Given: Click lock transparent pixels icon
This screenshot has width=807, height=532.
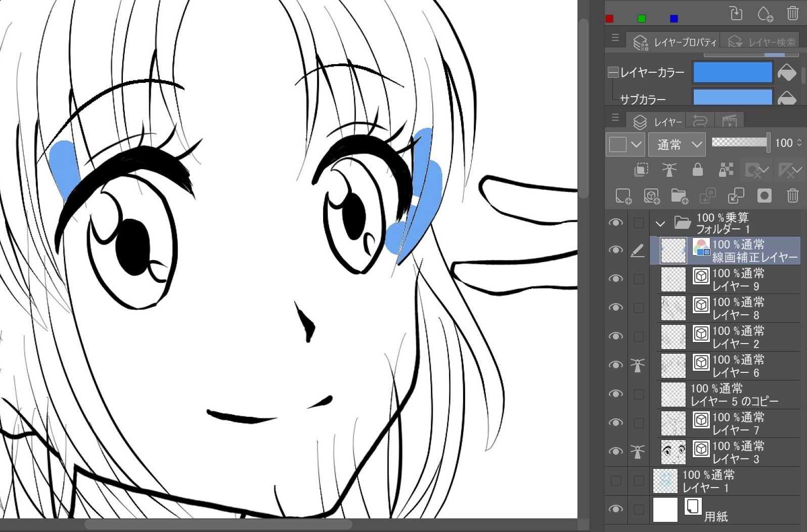Looking at the screenshot, I should click(x=726, y=170).
